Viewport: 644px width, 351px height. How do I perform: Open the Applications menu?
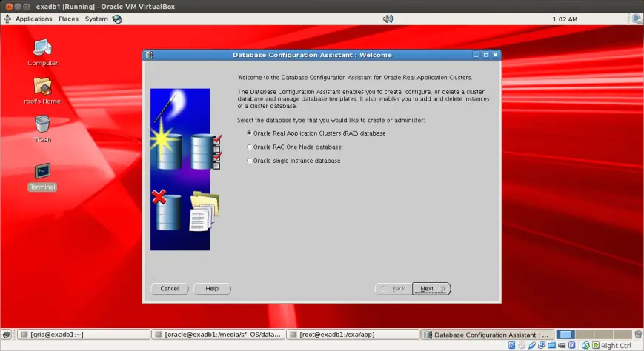click(x=33, y=19)
